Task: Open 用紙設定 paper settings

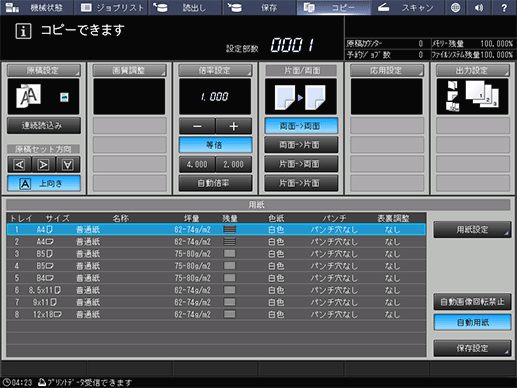Action: click(x=472, y=229)
